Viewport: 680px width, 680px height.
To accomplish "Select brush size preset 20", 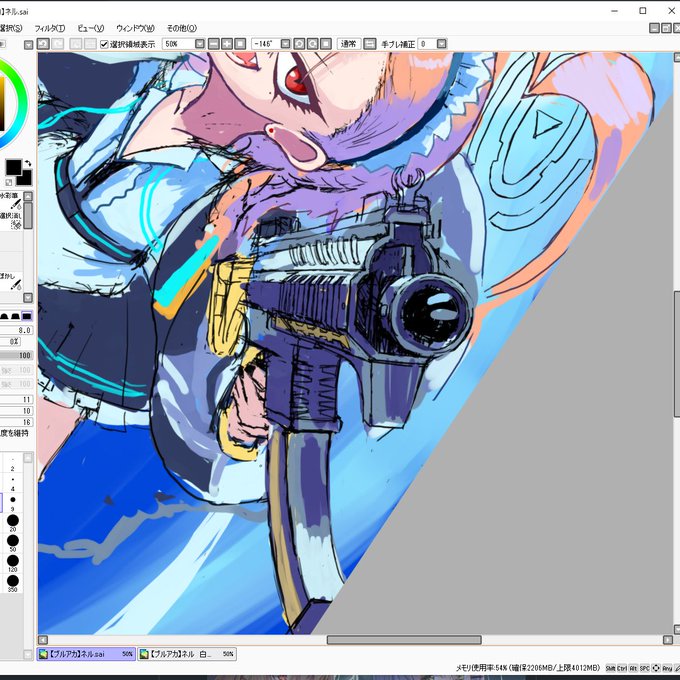I will click(13, 523).
